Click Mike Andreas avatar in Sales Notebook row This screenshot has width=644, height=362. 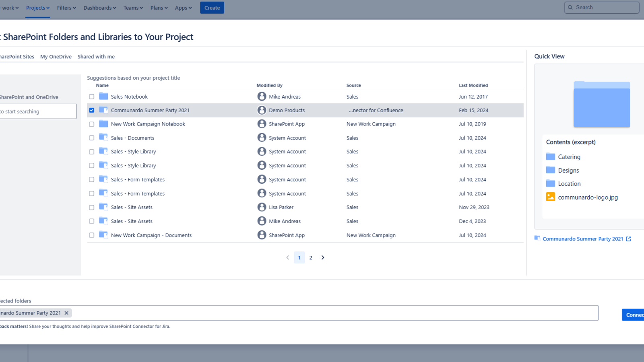coord(262,96)
